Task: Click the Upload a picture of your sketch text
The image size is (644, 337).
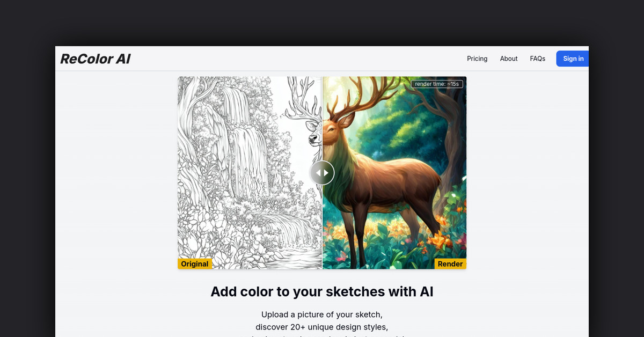Action: click(x=322, y=314)
